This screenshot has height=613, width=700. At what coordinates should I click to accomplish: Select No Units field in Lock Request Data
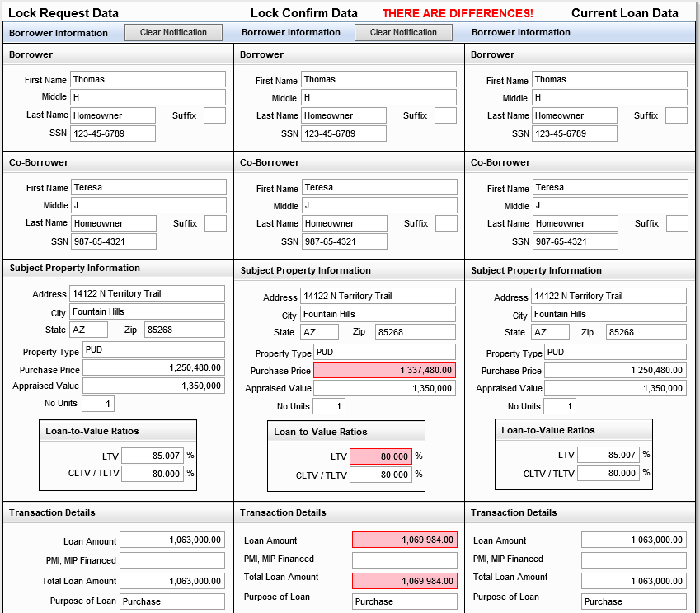coord(98,404)
